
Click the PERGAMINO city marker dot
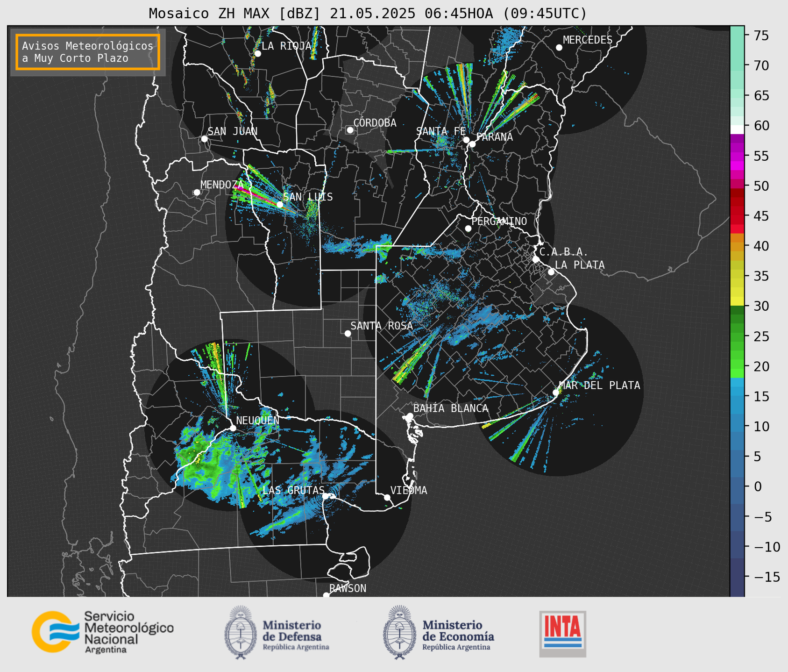[468, 229]
